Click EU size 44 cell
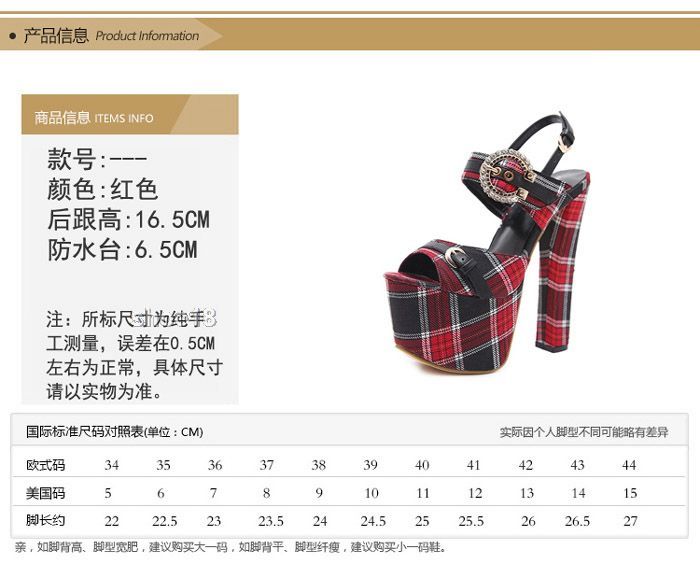The width and height of the screenshot is (700, 564). (629, 465)
